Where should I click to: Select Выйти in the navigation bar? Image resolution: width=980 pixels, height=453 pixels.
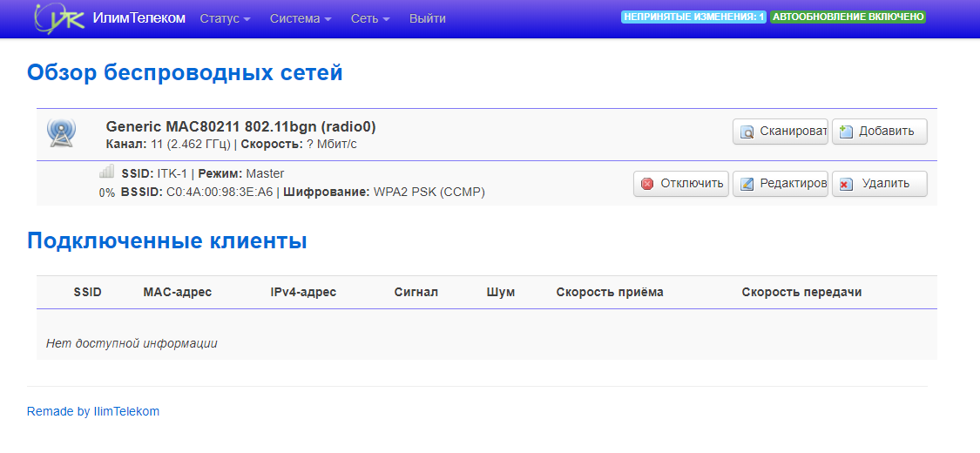pos(427,18)
